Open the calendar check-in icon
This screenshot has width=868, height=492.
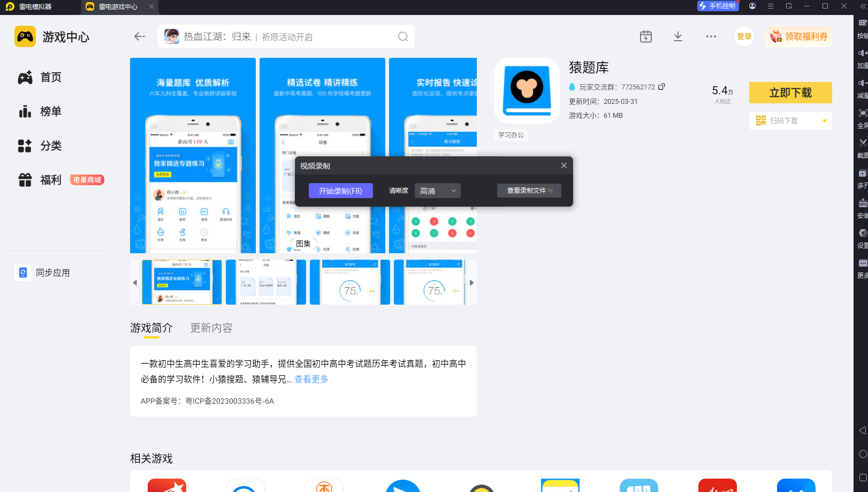pos(646,36)
